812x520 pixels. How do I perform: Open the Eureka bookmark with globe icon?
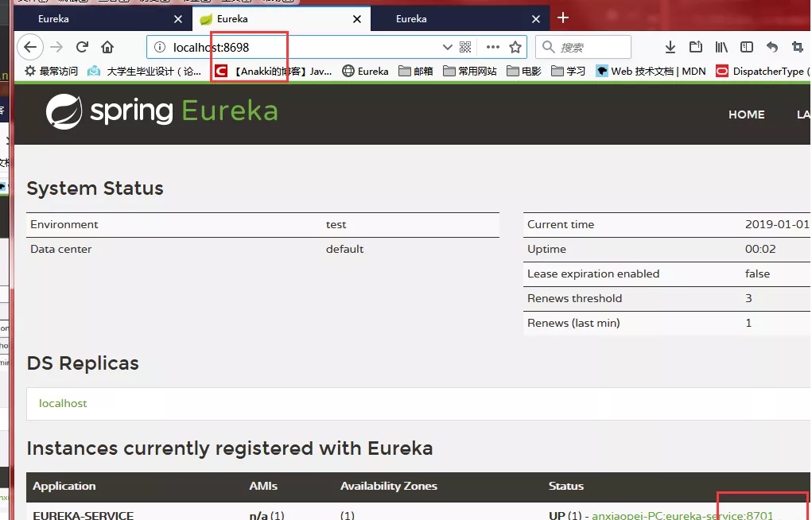[x=365, y=71]
